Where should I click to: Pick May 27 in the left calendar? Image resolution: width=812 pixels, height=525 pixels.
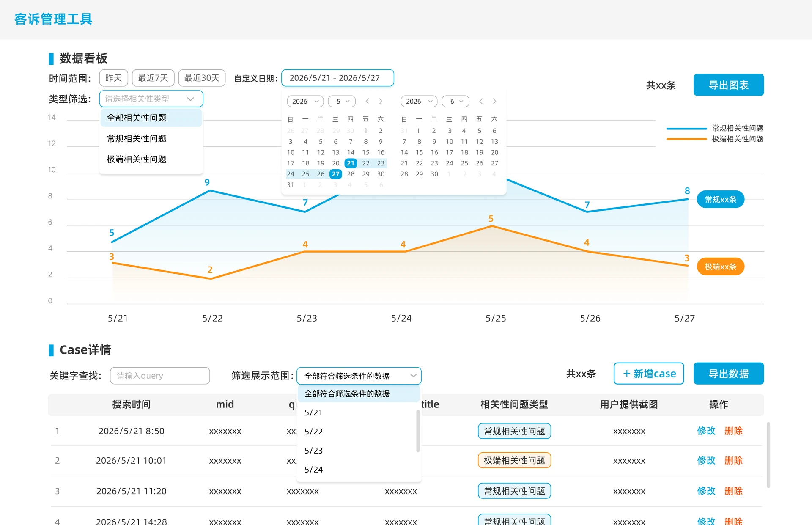click(336, 174)
